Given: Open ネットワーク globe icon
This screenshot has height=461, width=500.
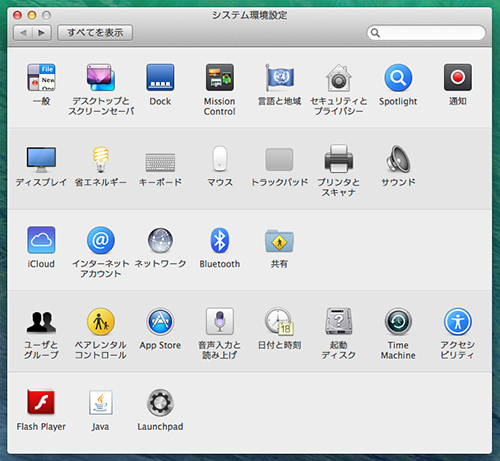Looking at the screenshot, I should [160, 240].
